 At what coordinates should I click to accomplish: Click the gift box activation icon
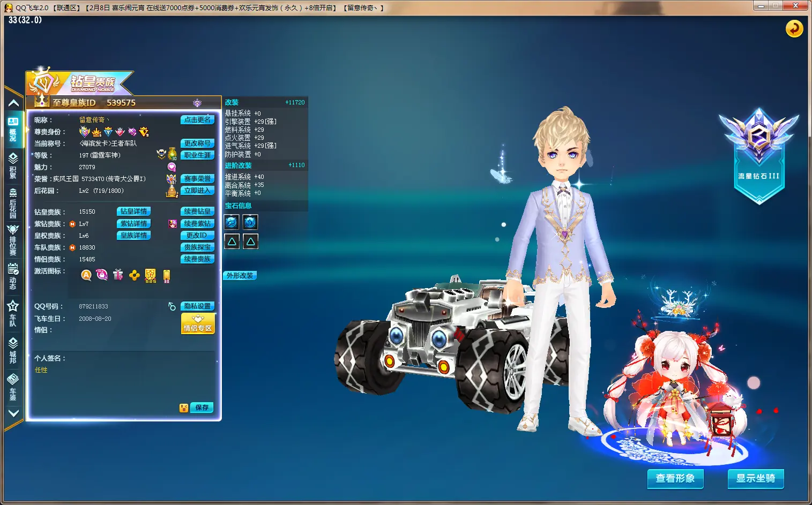point(118,275)
